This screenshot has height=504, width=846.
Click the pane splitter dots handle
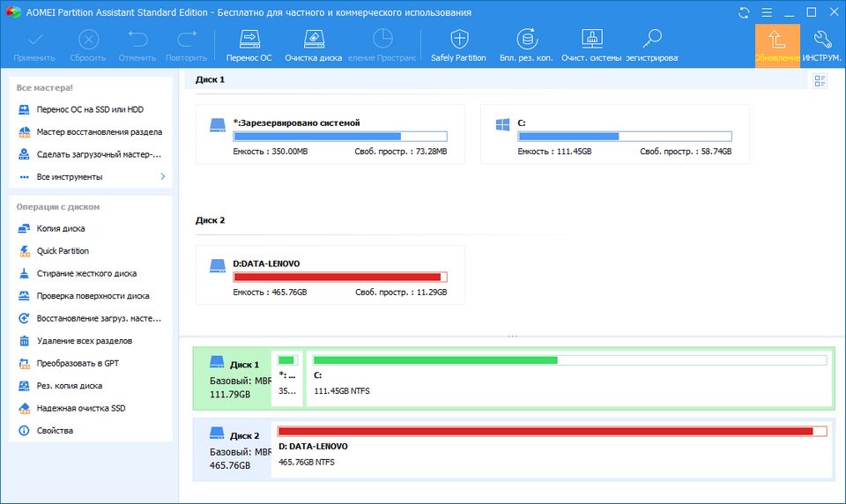coord(513,337)
